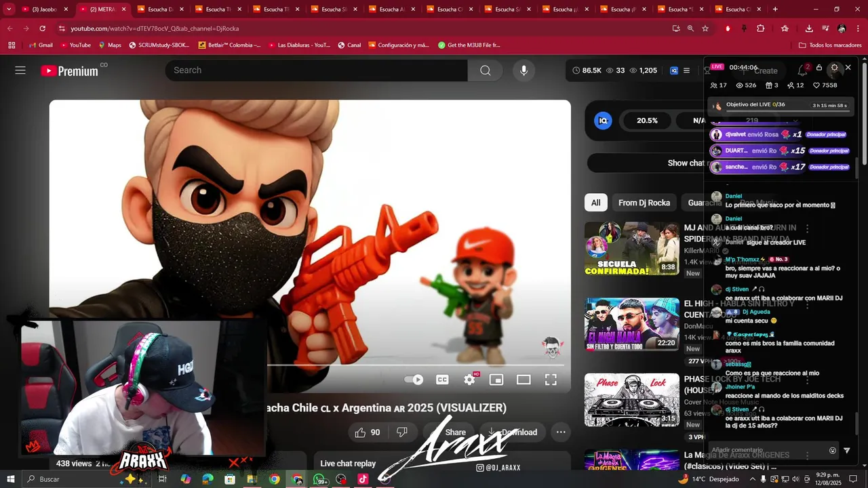Click the blue IQ score badge
Image resolution: width=868 pixels, height=488 pixels.
click(603, 121)
